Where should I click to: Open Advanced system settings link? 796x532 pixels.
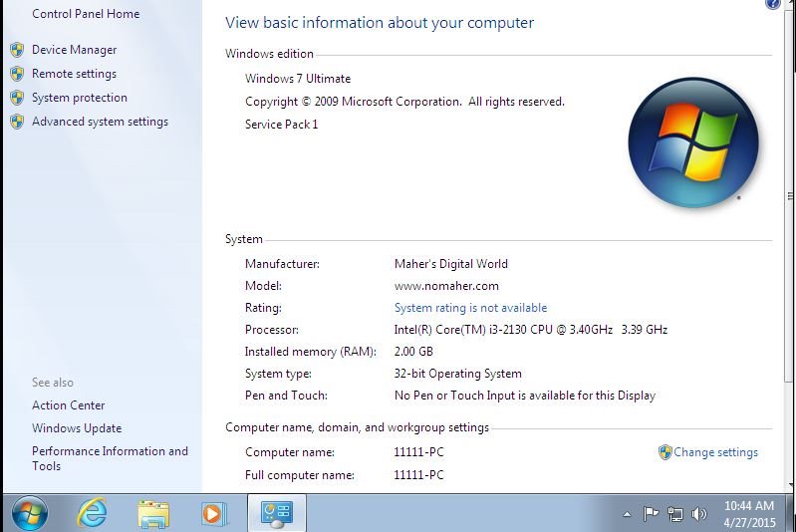coord(100,122)
